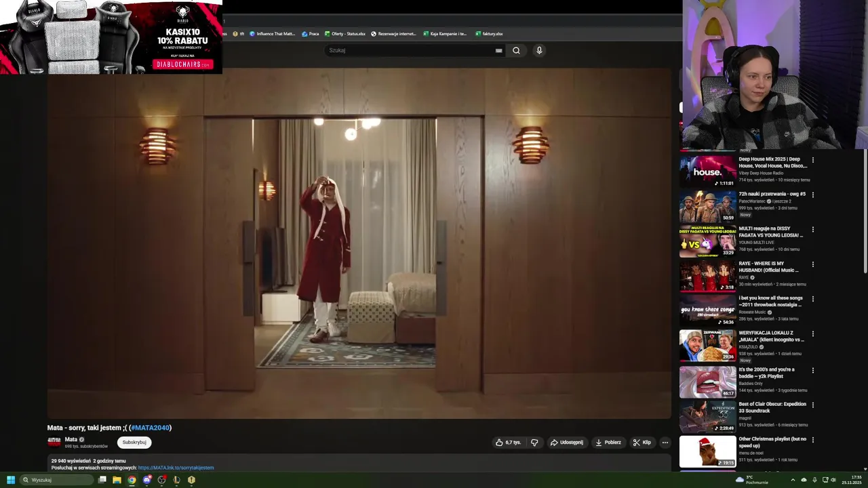Open the yellow hexagon taskbar app
The height and width of the screenshot is (488, 868).
(x=191, y=480)
